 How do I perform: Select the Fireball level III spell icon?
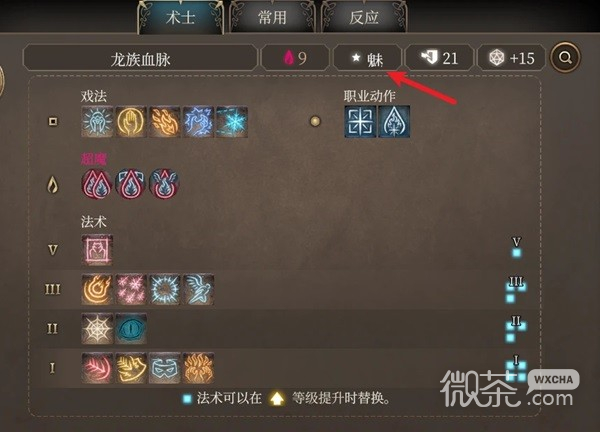[97, 289]
